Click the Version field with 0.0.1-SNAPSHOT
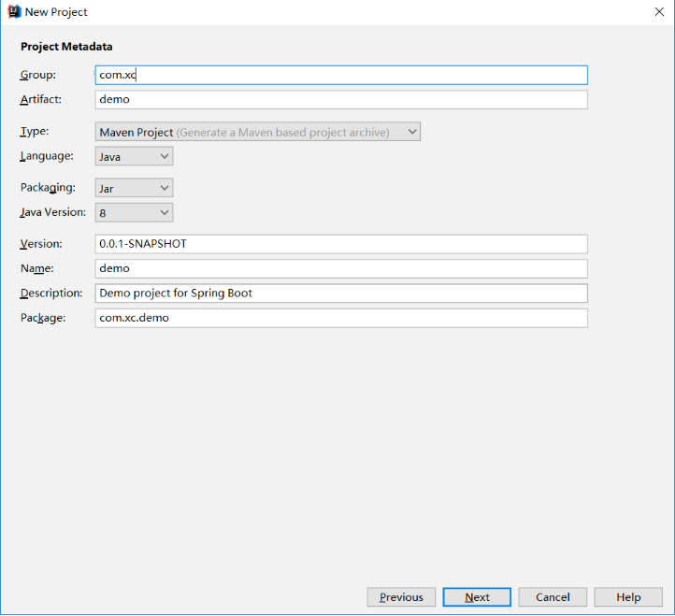 click(x=341, y=244)
